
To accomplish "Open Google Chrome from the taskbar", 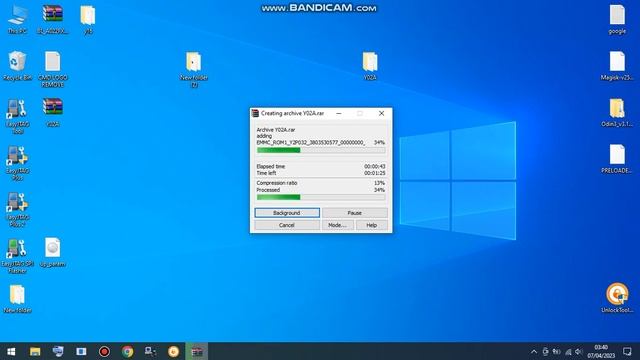I will [127, 351].
